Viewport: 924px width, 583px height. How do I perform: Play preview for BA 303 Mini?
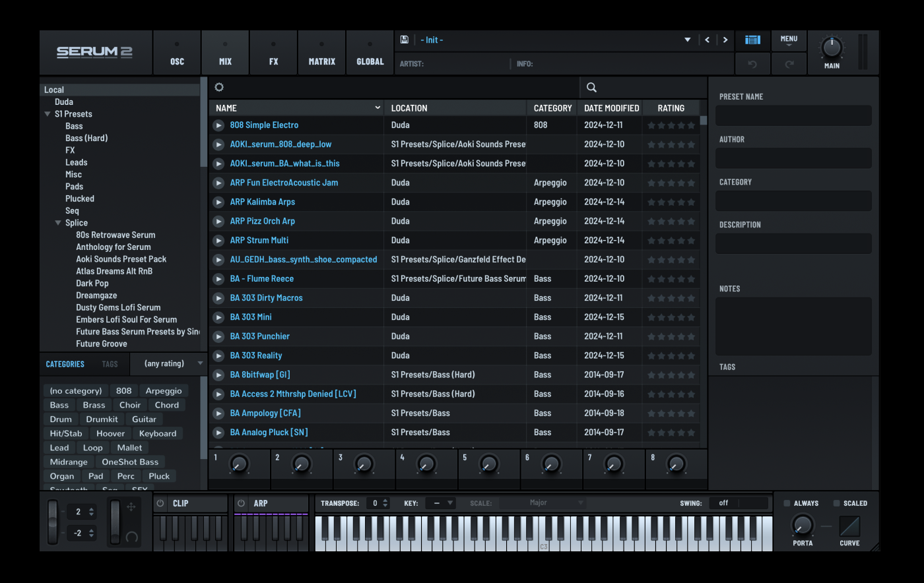tap(218, 317)
